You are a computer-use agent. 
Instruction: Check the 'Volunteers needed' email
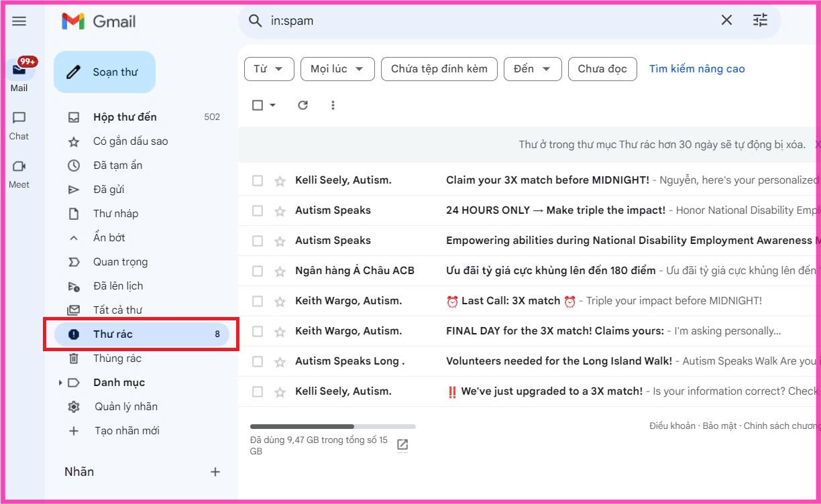(x=258, y=362)
